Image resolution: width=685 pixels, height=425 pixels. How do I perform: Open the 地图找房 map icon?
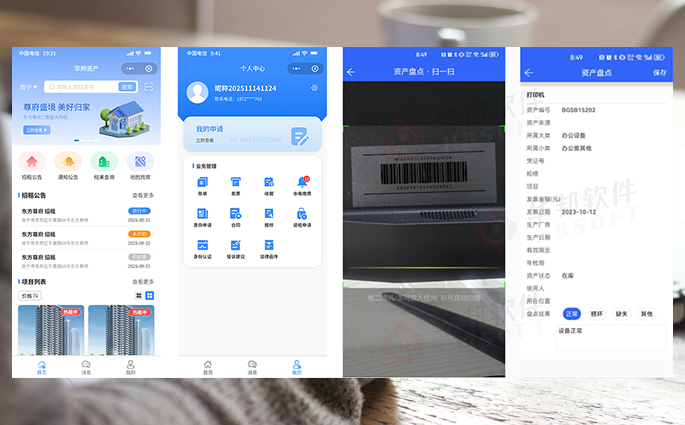[x=140, y=162]
